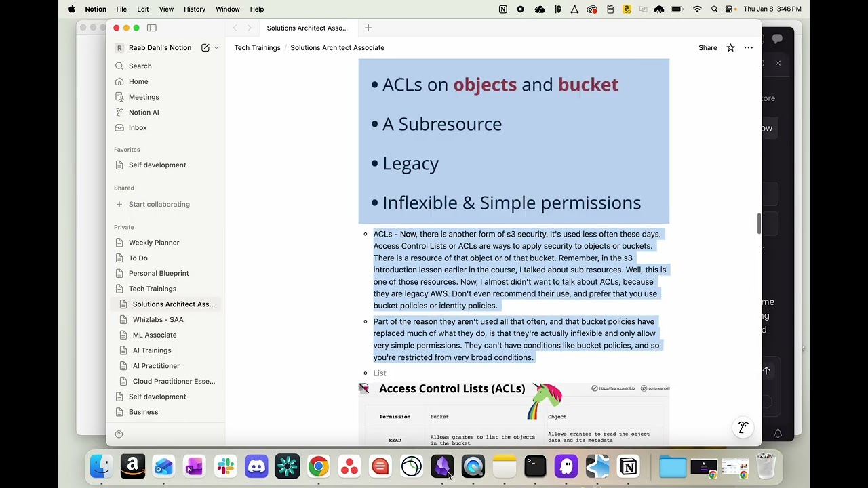
Task: Open Cloud Practitioner Essentials page
Action: (167, 381)
